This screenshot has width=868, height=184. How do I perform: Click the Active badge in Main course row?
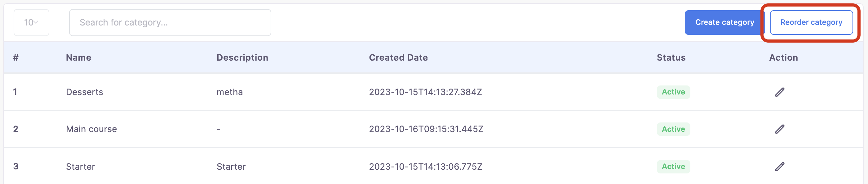(x=673, y=129)
